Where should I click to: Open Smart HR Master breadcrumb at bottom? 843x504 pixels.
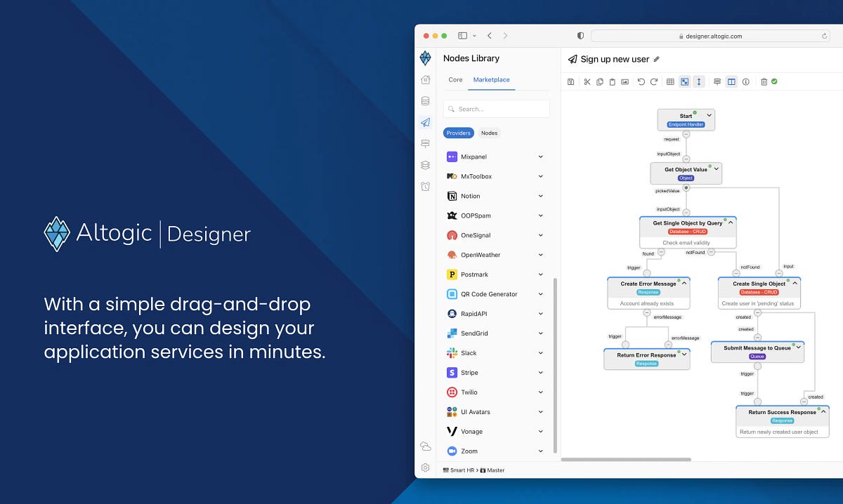coord(473,470)
